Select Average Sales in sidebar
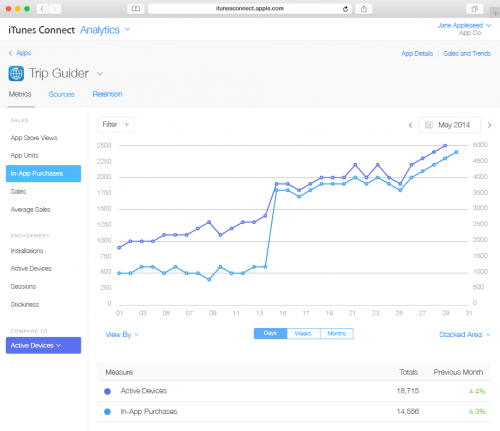 coord(31,210)
